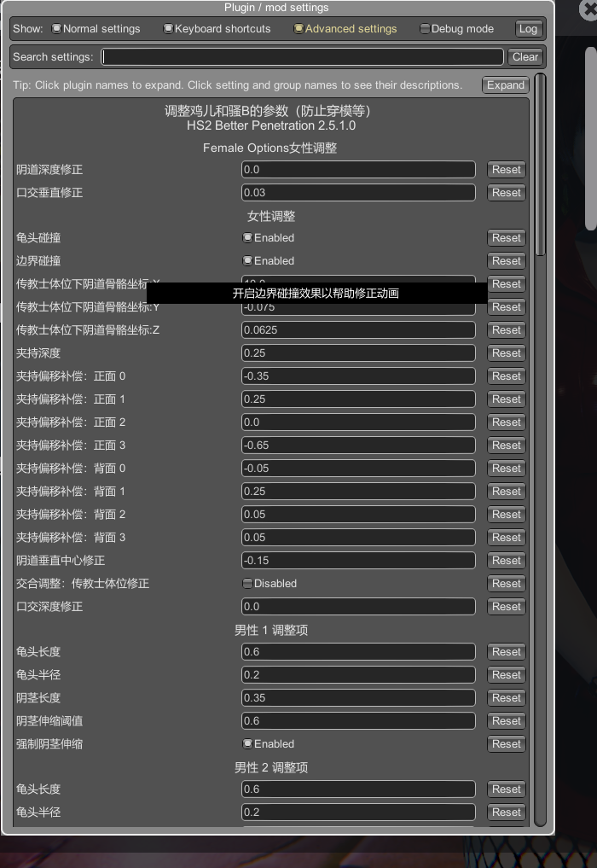
Task: Open the Log button
Action: pyautogui.click(x=528, y=29)
